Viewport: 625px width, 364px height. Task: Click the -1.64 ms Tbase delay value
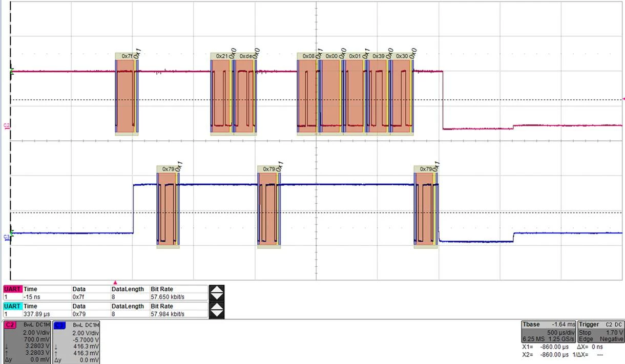[x=562, y=325]
